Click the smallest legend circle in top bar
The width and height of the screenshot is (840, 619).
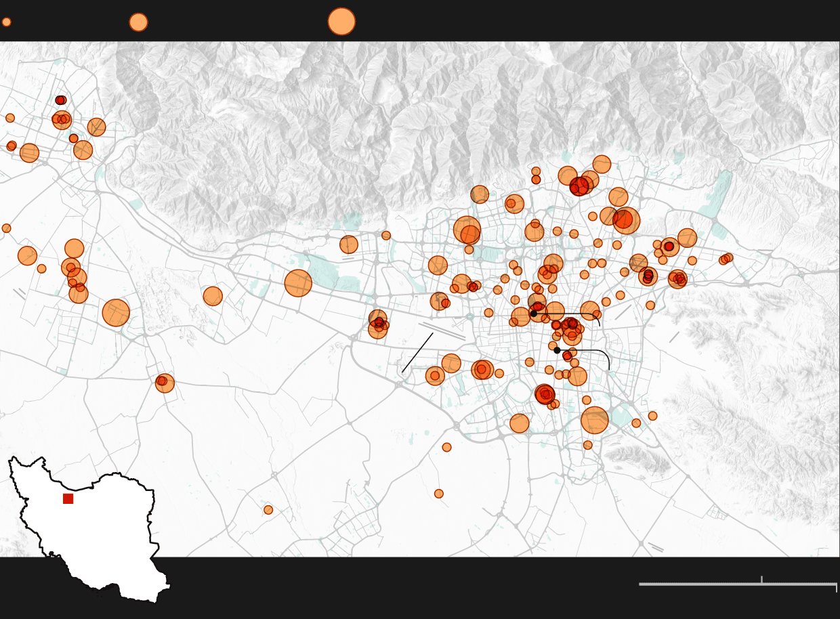click(7, 22)
